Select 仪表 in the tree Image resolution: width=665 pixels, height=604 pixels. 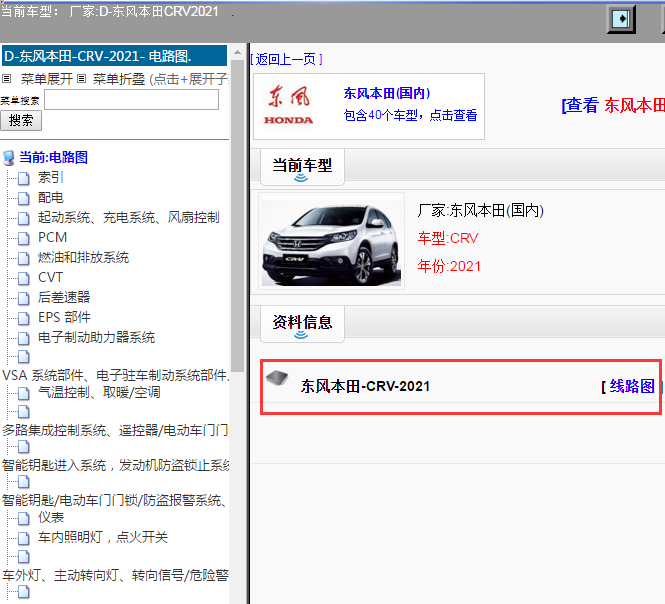tap(50, 517)
